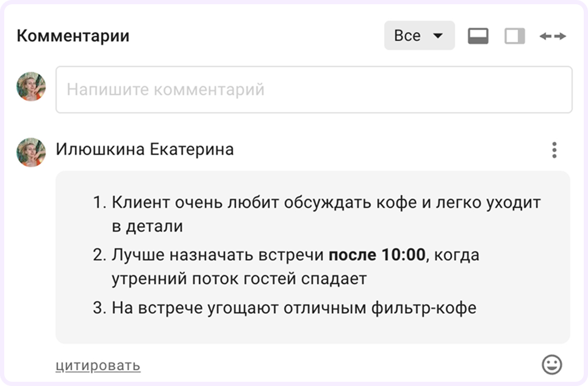Switch comments to side panel layout
Image resolution: width=588 pixels, height=386 pixels.
click(514, 35)
